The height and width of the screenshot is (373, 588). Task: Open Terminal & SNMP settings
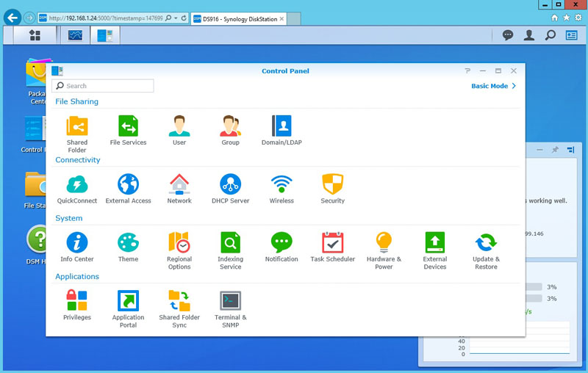click(230, 309)
